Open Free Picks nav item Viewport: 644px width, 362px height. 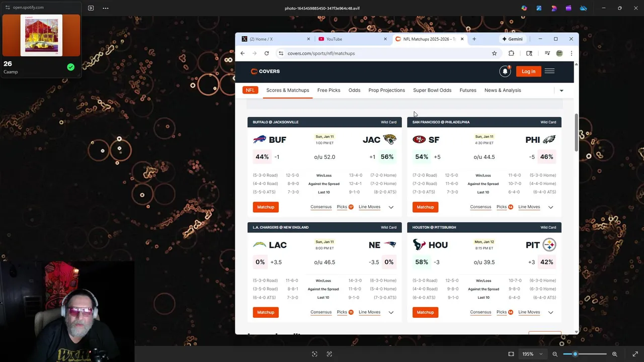[x=329, y=90]
